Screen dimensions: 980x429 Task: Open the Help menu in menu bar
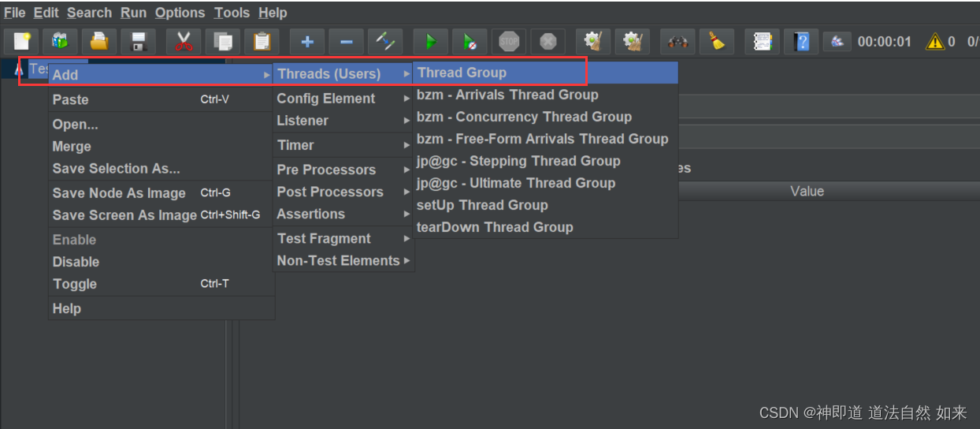tap(273, 13)
